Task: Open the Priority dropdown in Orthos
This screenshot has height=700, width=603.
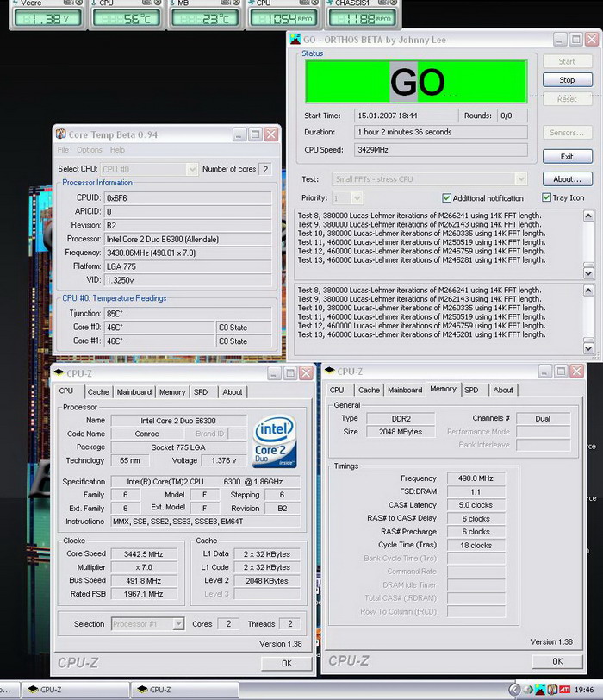Action: tap(357, 197)
